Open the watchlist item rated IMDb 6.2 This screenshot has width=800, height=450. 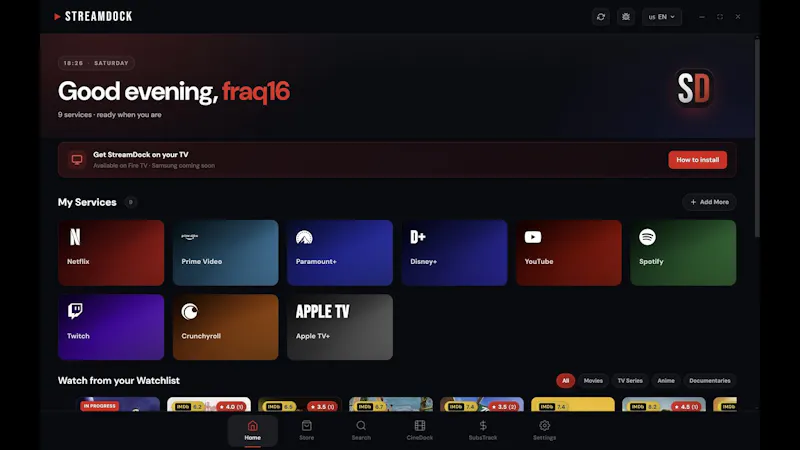pyautogui.click(x=209, y=404)
